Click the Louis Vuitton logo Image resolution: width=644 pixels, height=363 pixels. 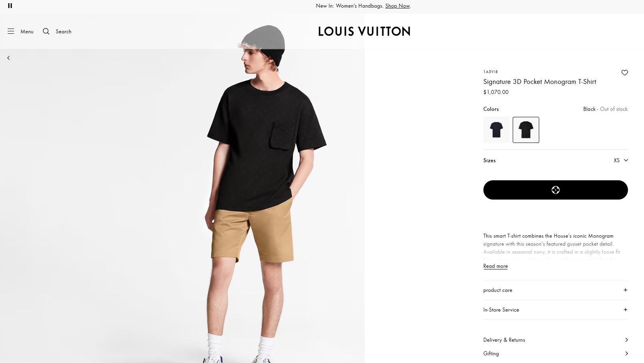pyautogui.click(x=364, y=31)
